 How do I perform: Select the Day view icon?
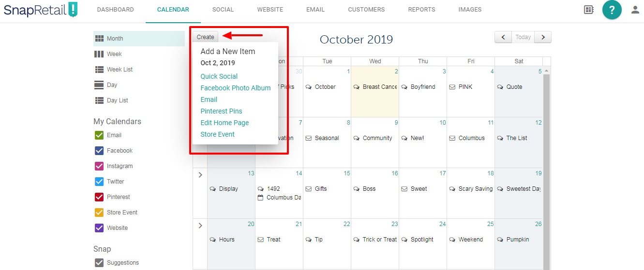pyautogui.click(x=99, y=85)
